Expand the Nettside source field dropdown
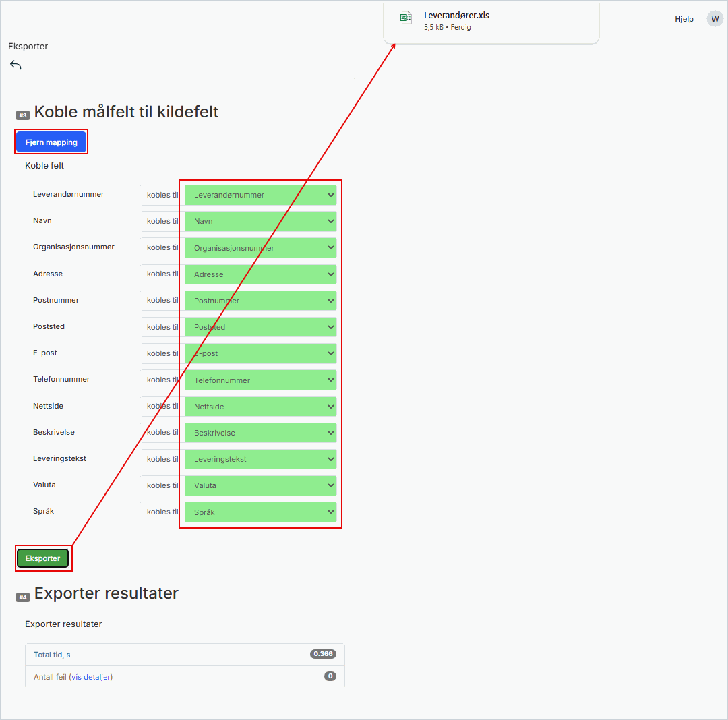Image resolution: width=728 pixels, height=720 pixels. click(260, 407)
